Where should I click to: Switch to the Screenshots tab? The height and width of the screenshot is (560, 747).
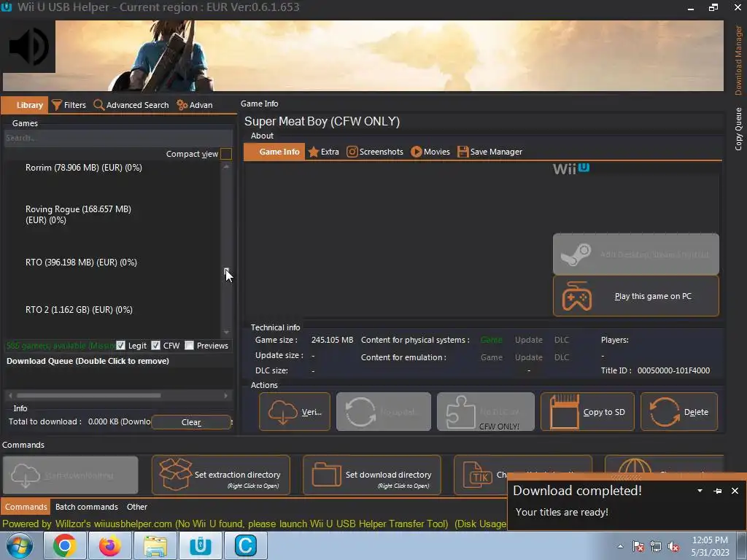(375, 152)
